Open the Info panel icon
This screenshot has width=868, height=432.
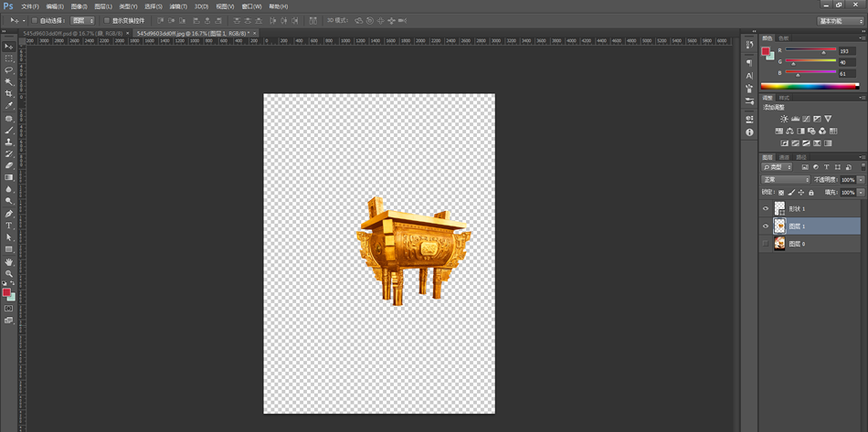750,132
